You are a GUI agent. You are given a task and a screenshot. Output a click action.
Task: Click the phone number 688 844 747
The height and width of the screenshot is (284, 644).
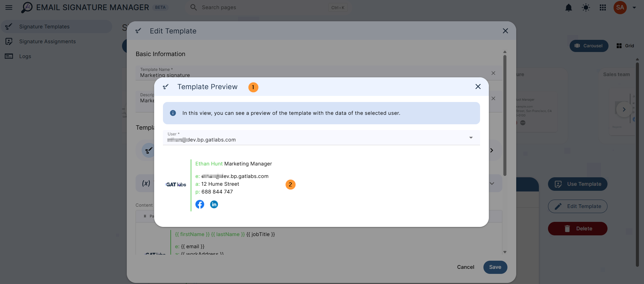coord(217,192)
